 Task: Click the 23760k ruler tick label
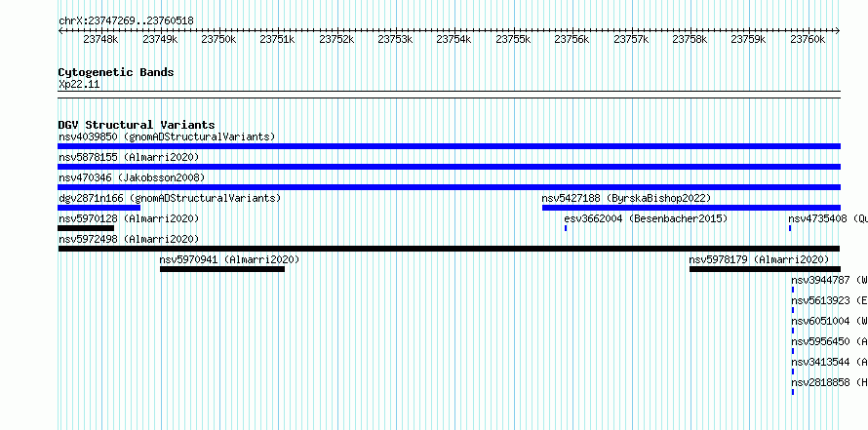click(x=808, y=39)
